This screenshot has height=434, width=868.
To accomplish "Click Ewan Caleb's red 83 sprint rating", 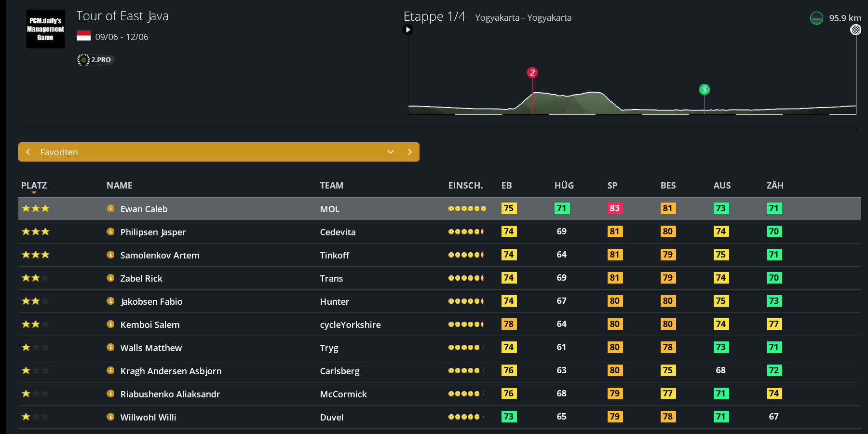I will (x=614, y=208).
